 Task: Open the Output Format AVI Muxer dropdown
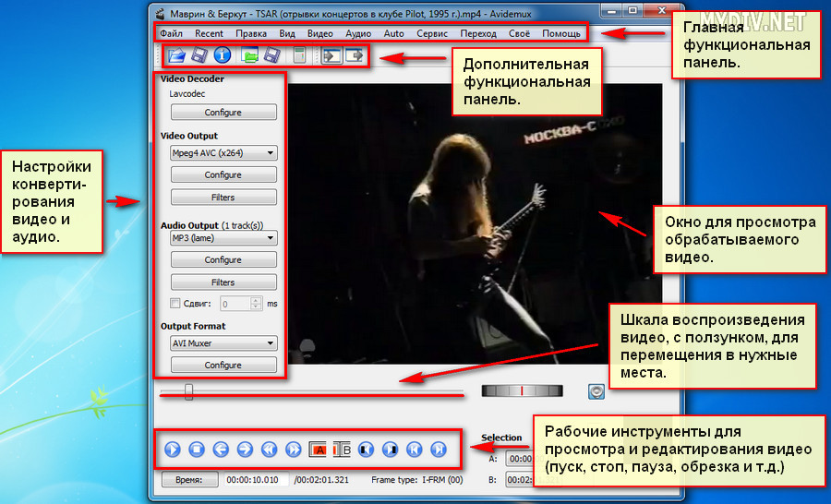coord(223,343)
